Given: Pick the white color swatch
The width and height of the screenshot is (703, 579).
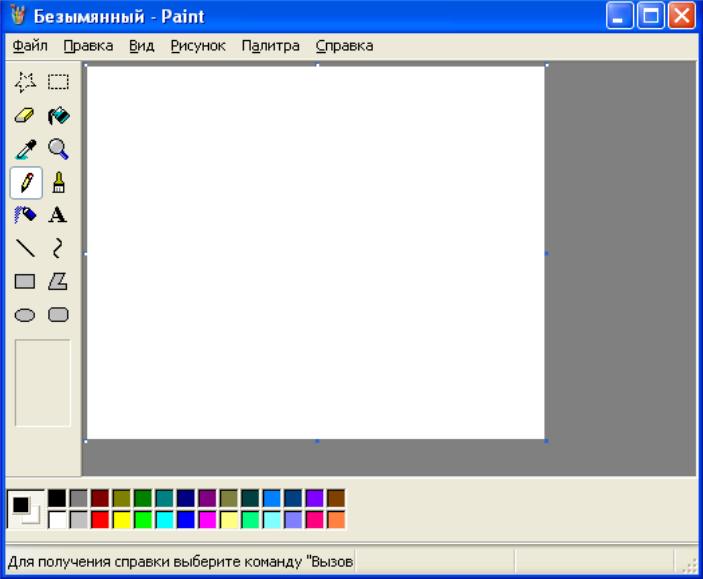Looking at the screenshot, I should (57, 520).
